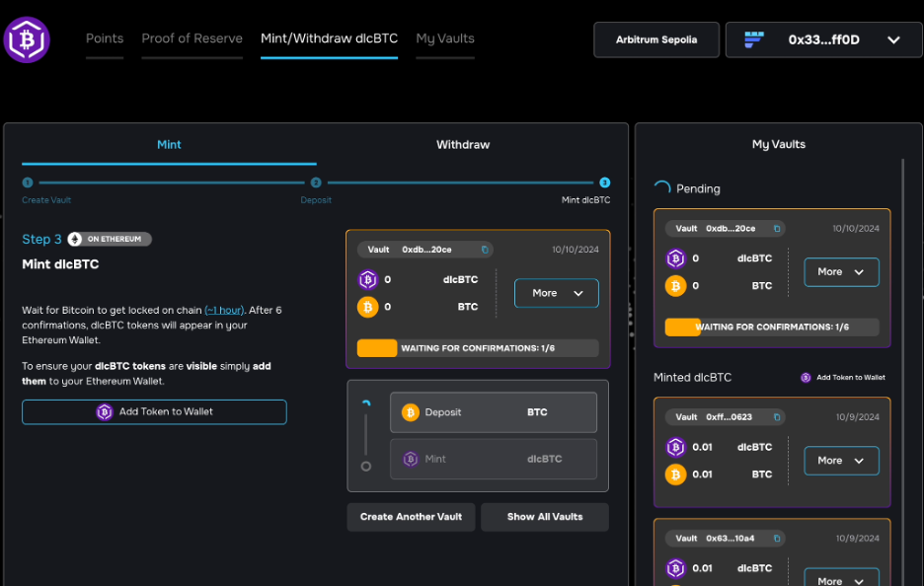Select step 1 Create Vault marker
924x586 pixels.
point(27,183)
